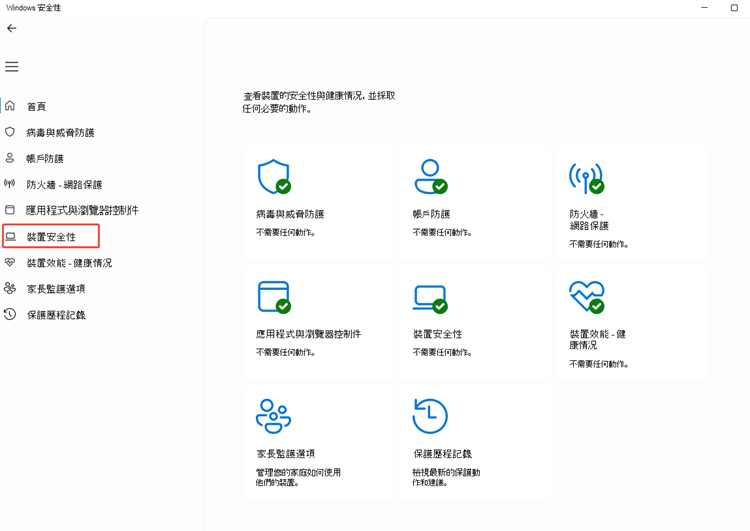This screenshot has height=531, width=750.
Task: Click 不需要任何動作 under 病毒與威脅防護 card
Action: point(286,232)
